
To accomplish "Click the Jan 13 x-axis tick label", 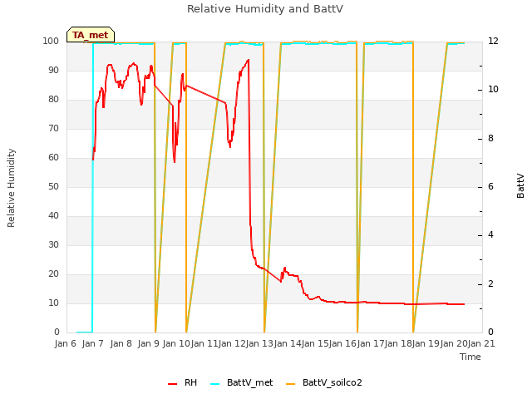I will click(259, 343).
